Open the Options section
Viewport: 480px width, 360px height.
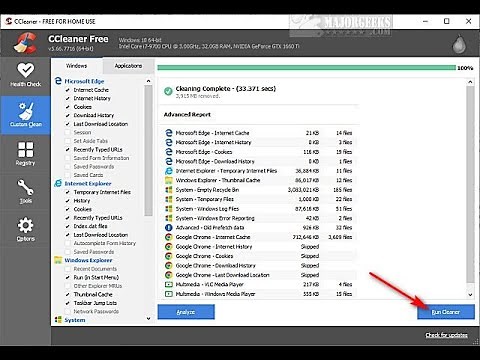(x=25, y=230)
